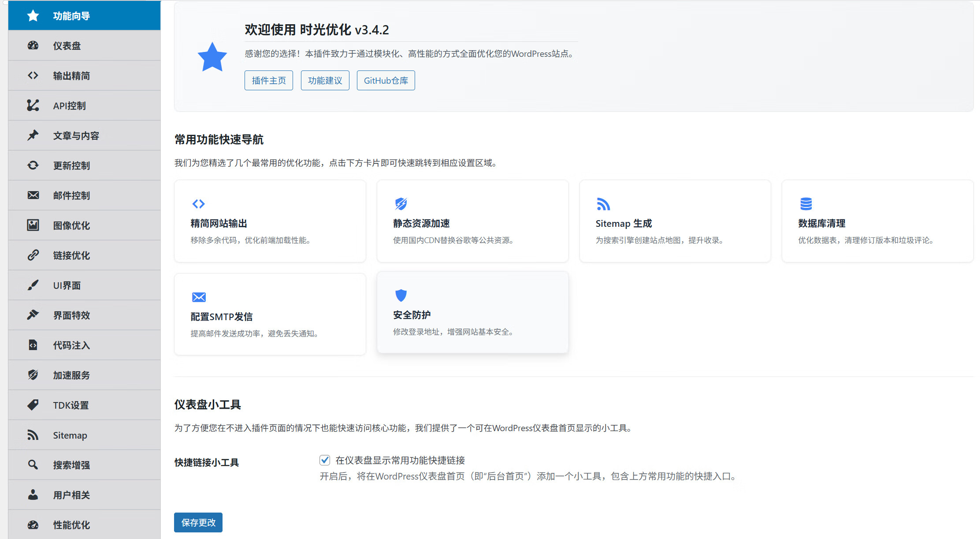Image resolution: width=980 pixels, height=539 pixels.
Task: Open the GitHub仓库 link button
Action: coord(386,81)
